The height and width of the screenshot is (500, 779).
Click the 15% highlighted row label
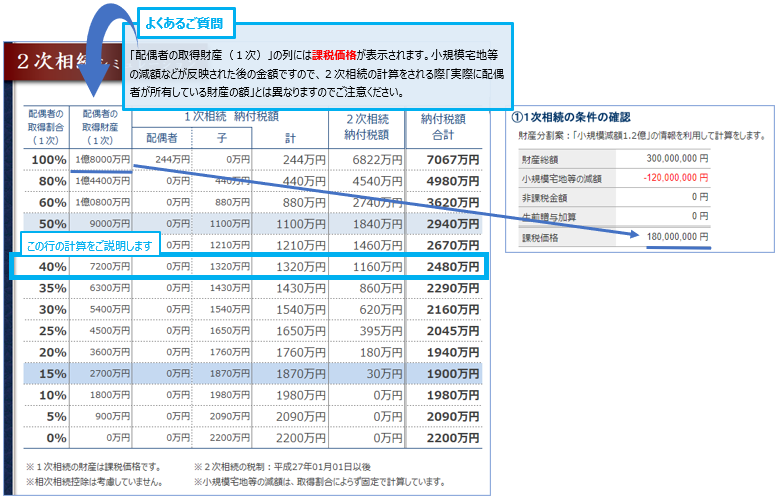pos(53,373)
